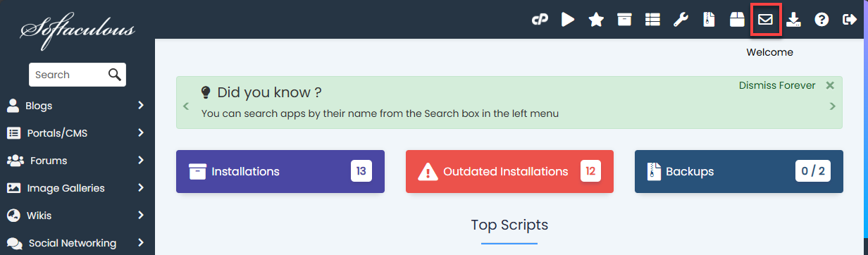The height and width of the screenshot is (255, 868).
Task: Open the task list icon in top bar
Action: click(652, 20)
